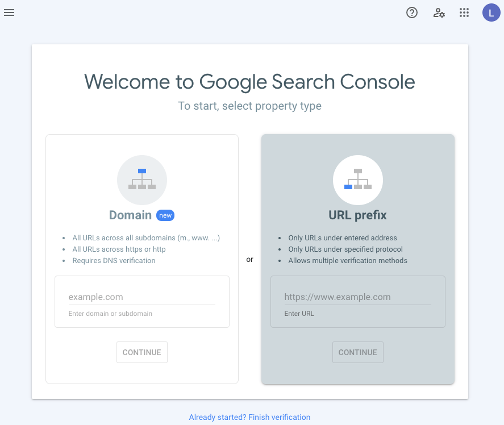Open the Google apps grid

tap(464, 13)
